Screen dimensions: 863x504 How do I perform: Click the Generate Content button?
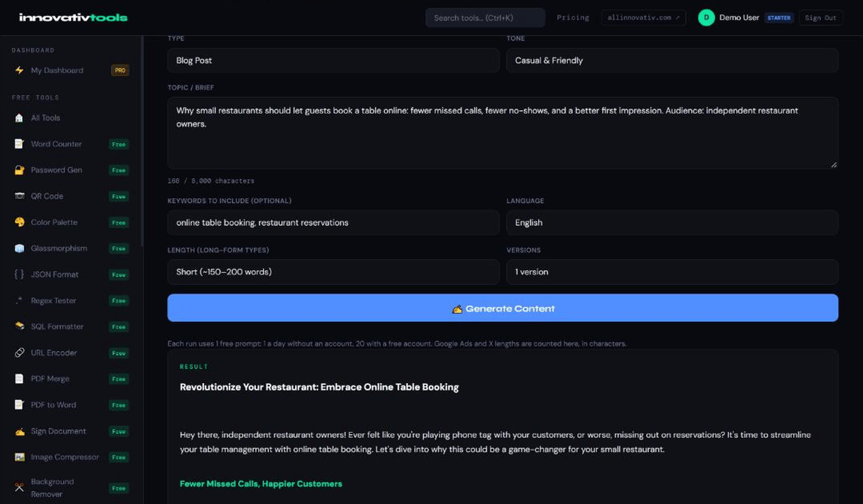click(503, 308)
